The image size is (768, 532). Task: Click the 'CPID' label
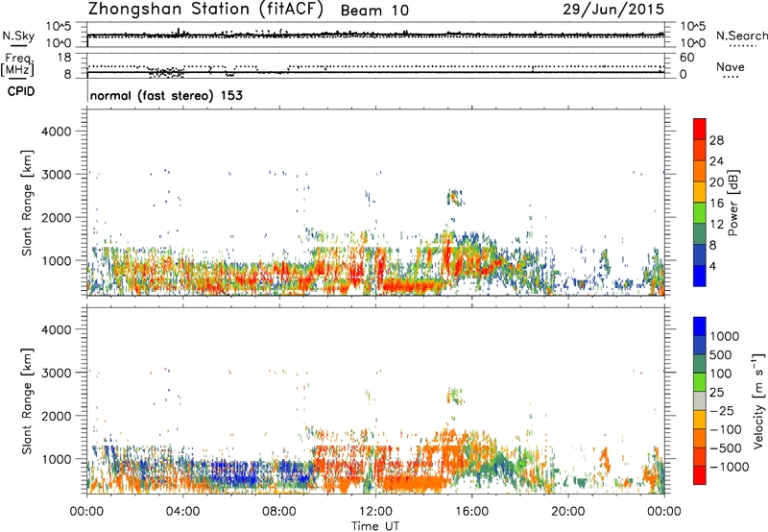pyautogui.click(x=21, y=91)
